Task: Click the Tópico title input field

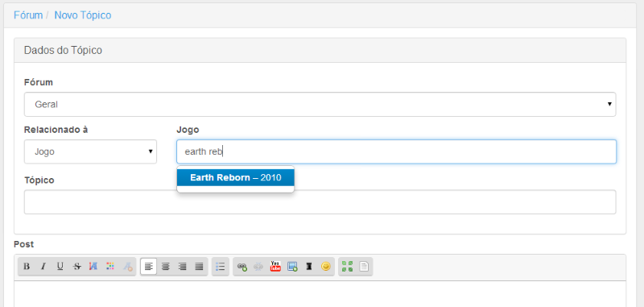Action: [x=320, y=201]
